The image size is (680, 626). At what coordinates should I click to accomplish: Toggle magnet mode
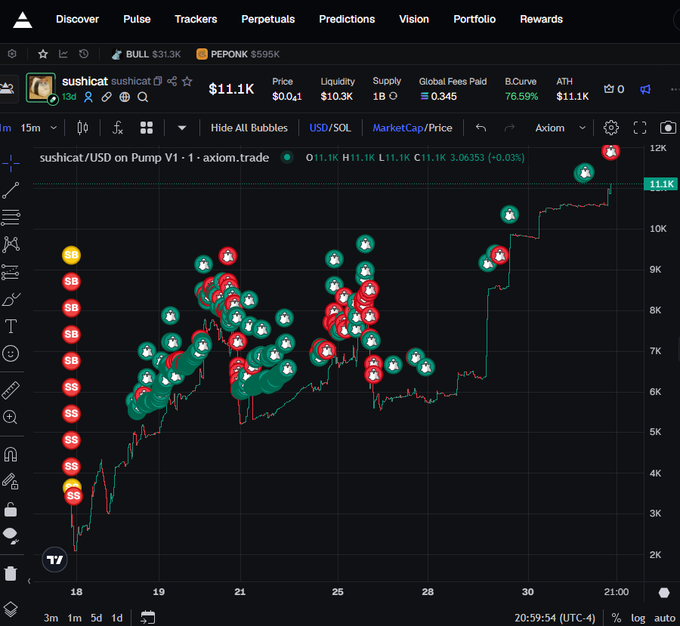point(10,454)
